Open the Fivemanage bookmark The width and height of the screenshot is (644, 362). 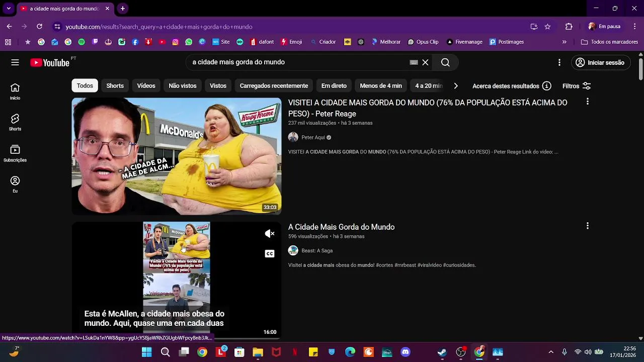(464, 42)
